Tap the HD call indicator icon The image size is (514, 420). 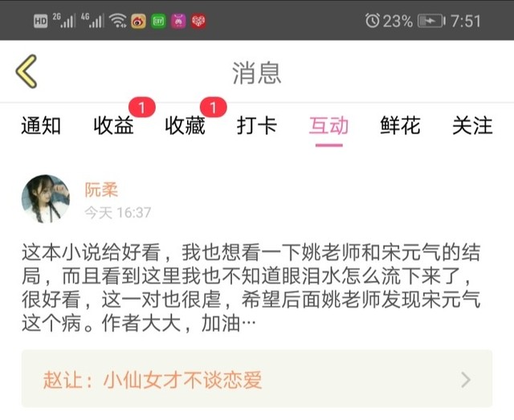click(x=41, y=22)
